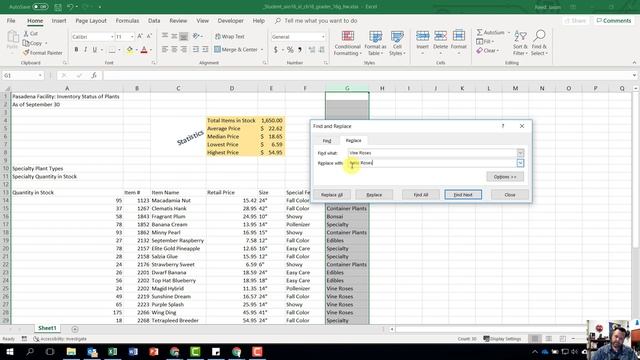Open the number format dropdown
Image resolution: width=640 pixels, height=360 pixels.
pyautogui.click(x=323, y=37)
